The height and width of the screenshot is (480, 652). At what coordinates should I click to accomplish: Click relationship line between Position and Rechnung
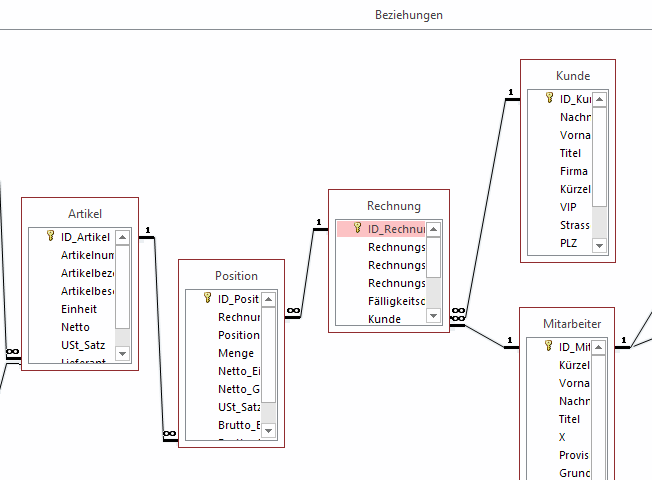307,270
